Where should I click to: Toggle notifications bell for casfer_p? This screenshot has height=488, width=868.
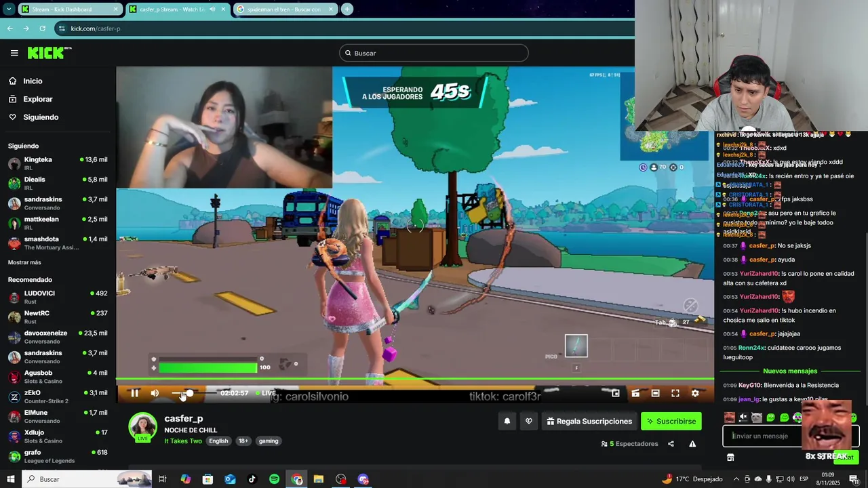pyautogui.click(x=507, y=421)
